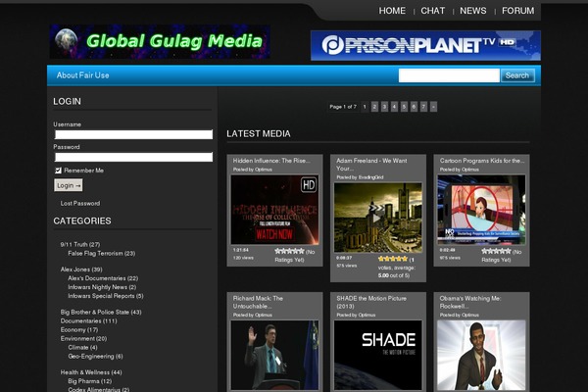Screen dimensions: 588x392
Task: Open the Richard Mack video thumbnail
Action: tap(274, 355)
